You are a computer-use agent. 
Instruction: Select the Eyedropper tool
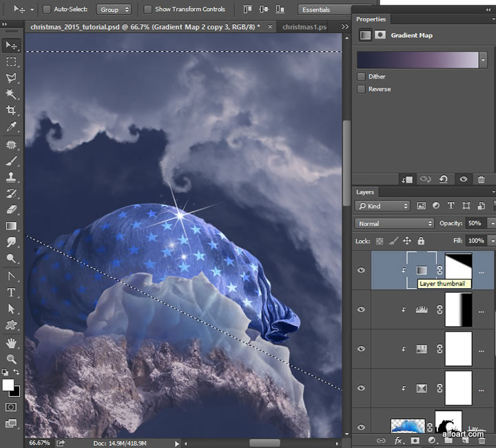11,127
